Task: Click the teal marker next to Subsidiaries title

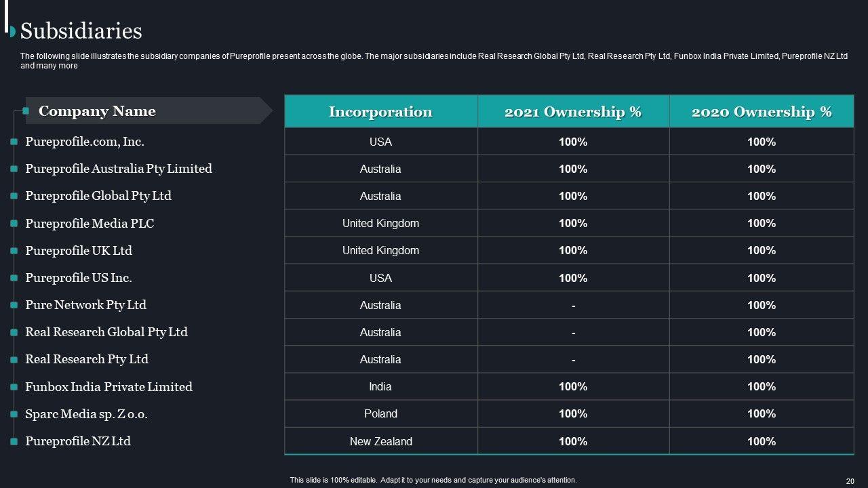Action: tap(12, 31)
